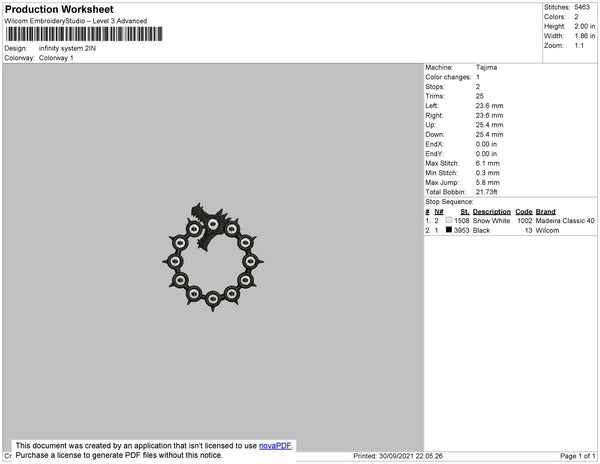
Task: Click the 'St.' column header
Action: coord(465,212)
